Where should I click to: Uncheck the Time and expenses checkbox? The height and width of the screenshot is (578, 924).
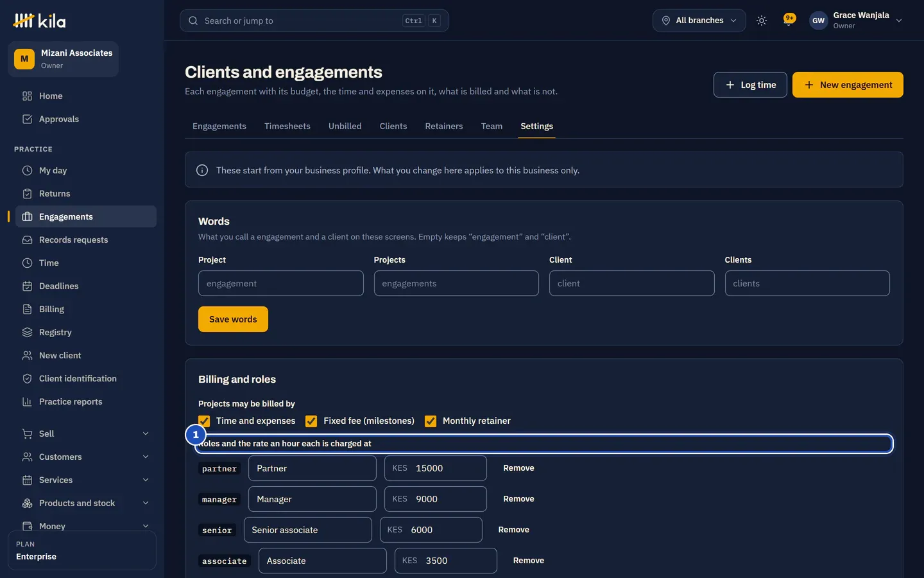205,421
